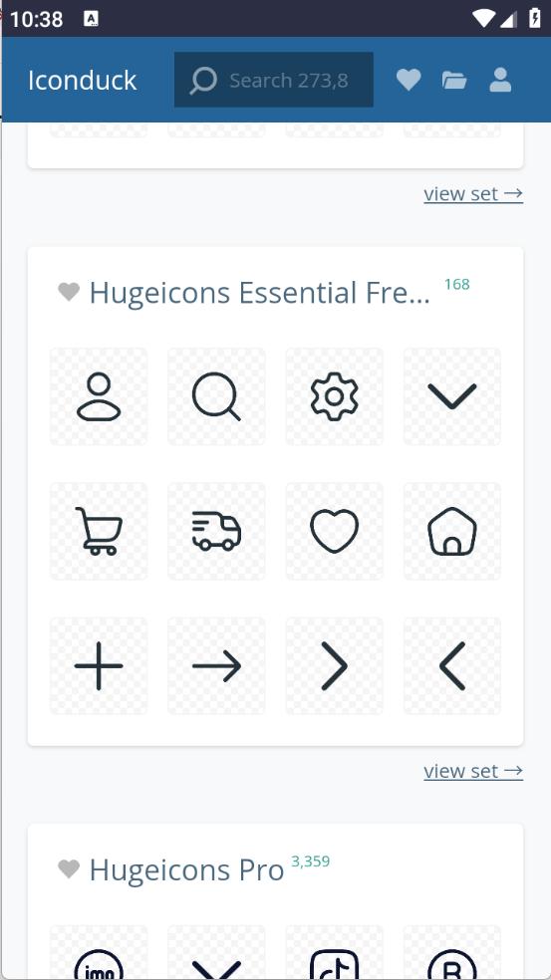Choose the left chevron icon thumbnail
The image size is (551, 980).
pyautogui.click(x=452, y=665)
